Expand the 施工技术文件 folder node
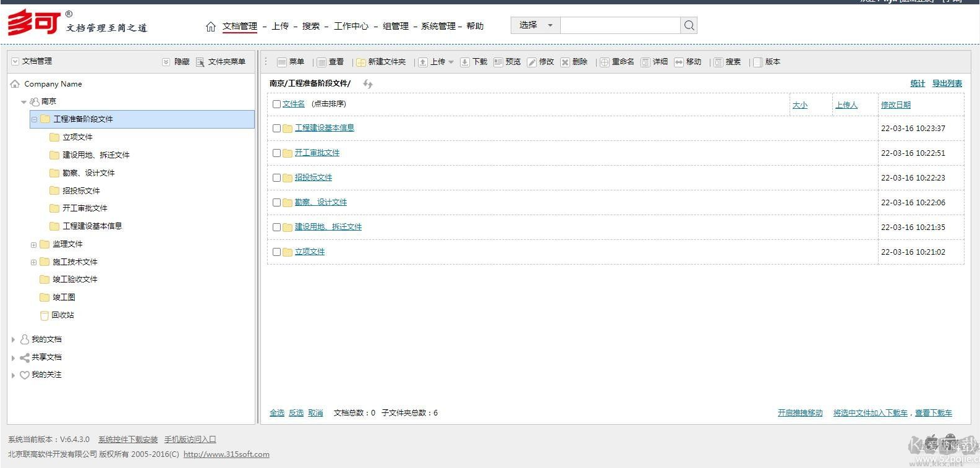Screen dimensions: 980x468 coord(33,263)
